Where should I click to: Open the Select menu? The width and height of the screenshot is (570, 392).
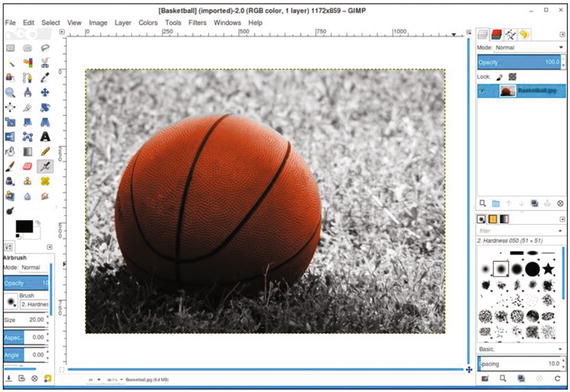[x=51, y=23]
